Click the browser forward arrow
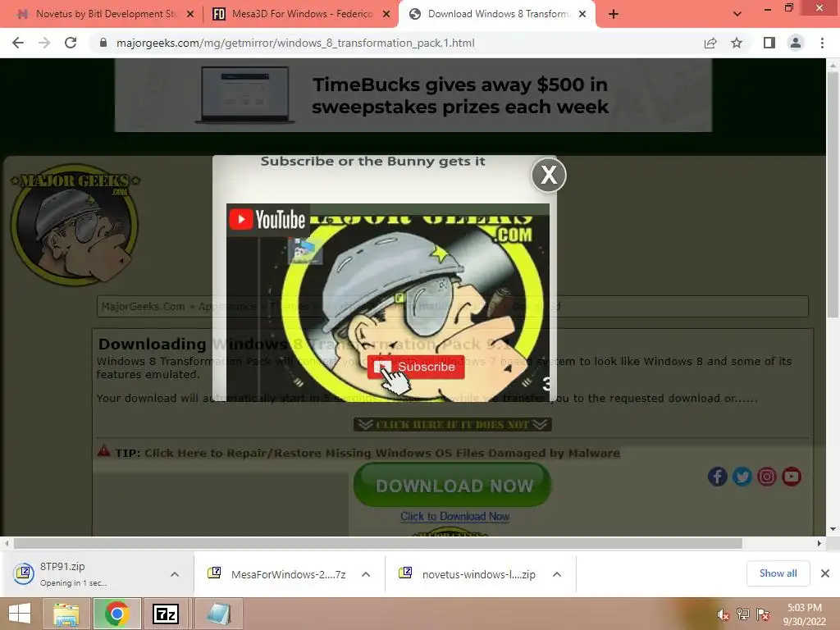 44,43
